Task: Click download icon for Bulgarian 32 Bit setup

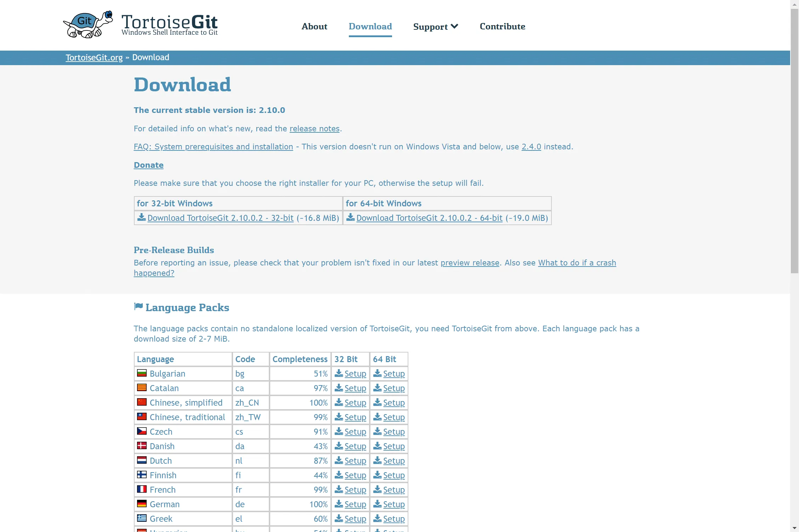Action: [x=339, y=373]
